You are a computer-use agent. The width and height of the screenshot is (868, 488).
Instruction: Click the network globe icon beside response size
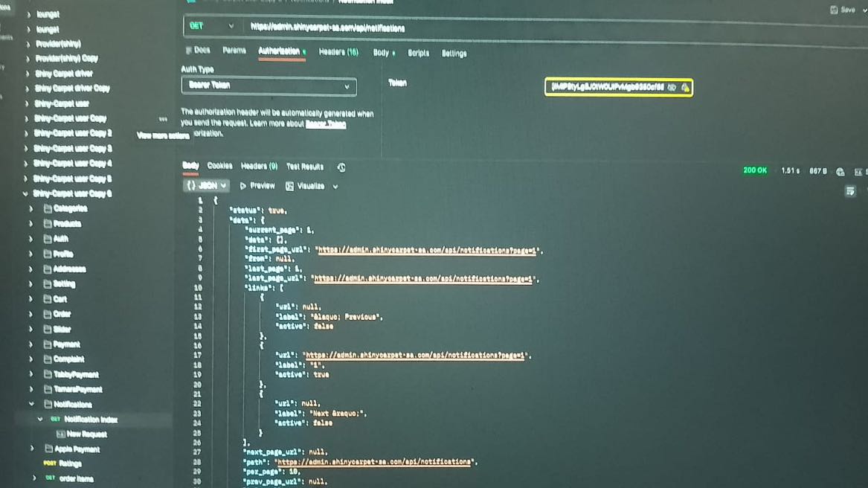(x=840, y=172)
